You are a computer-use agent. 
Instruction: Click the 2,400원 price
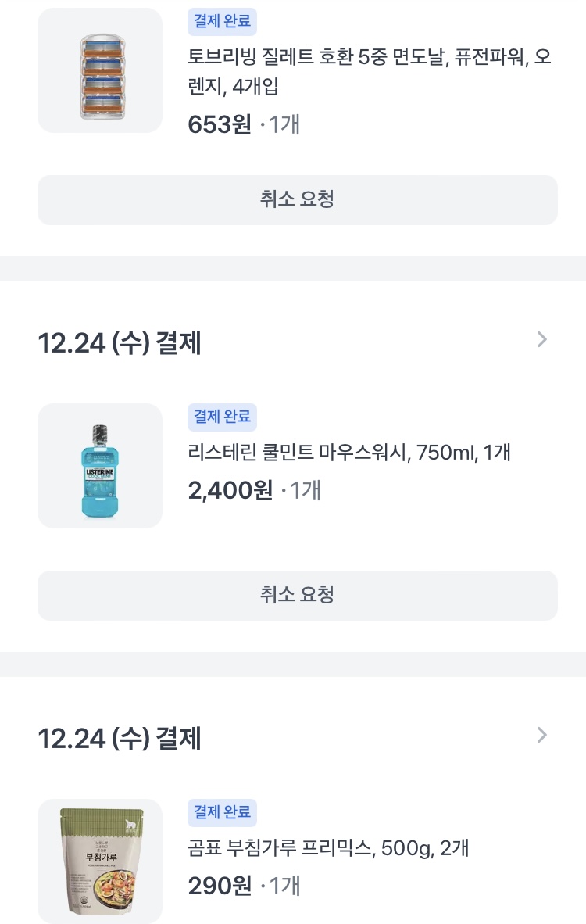coord(230,490)
